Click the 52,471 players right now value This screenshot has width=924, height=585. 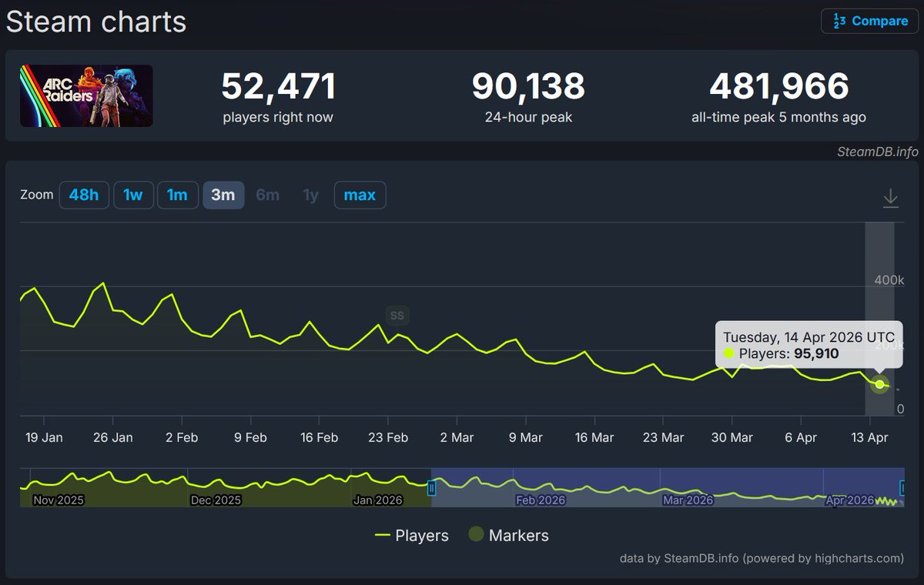click(278, 86)
